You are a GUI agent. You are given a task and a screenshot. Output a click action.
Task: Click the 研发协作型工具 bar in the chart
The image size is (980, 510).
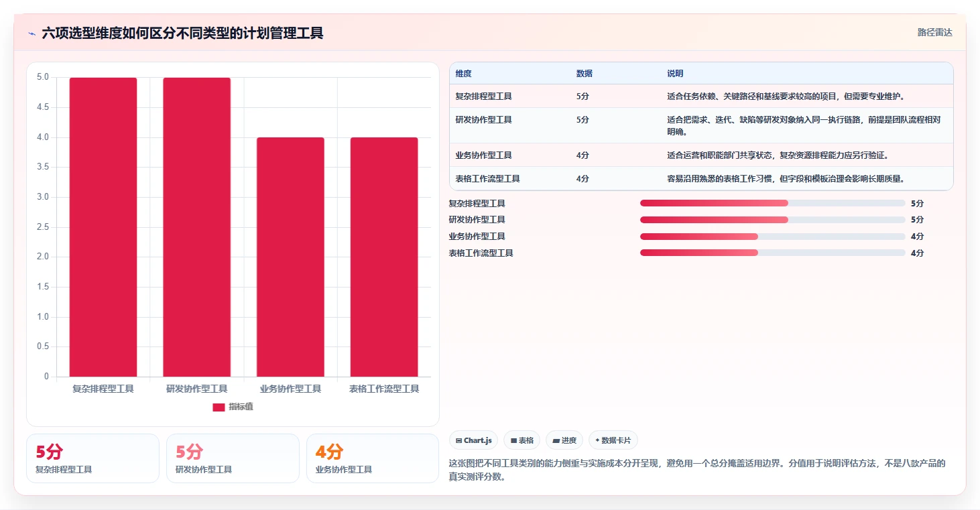197,227
